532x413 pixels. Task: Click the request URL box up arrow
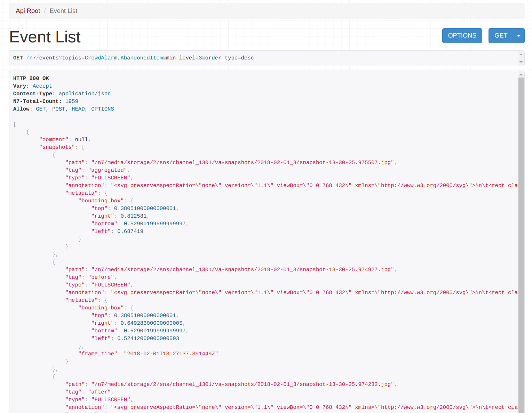pos(521,54)
